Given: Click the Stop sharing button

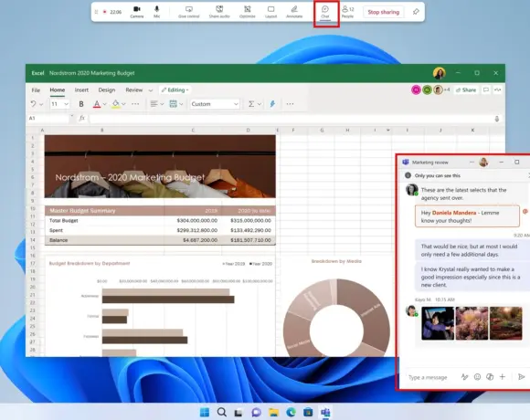Looking at the screenshot, I should point(383,12).
